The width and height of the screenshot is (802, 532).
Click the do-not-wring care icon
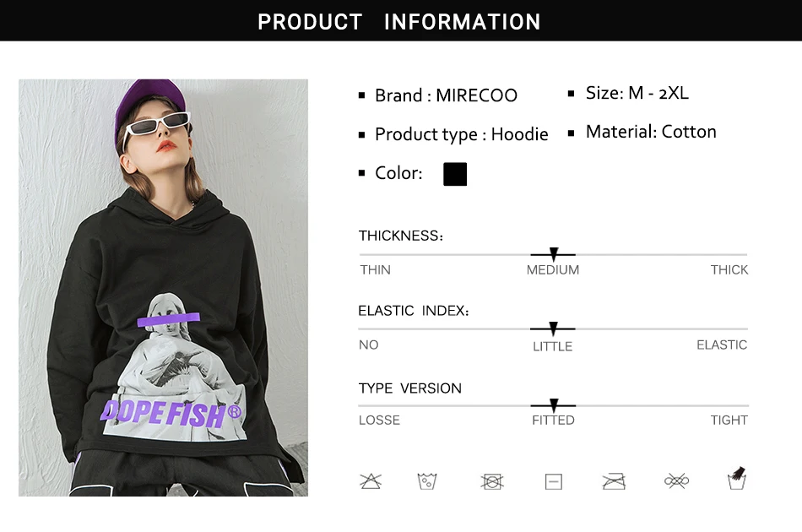pyautogui.click(x=677, y=480)
